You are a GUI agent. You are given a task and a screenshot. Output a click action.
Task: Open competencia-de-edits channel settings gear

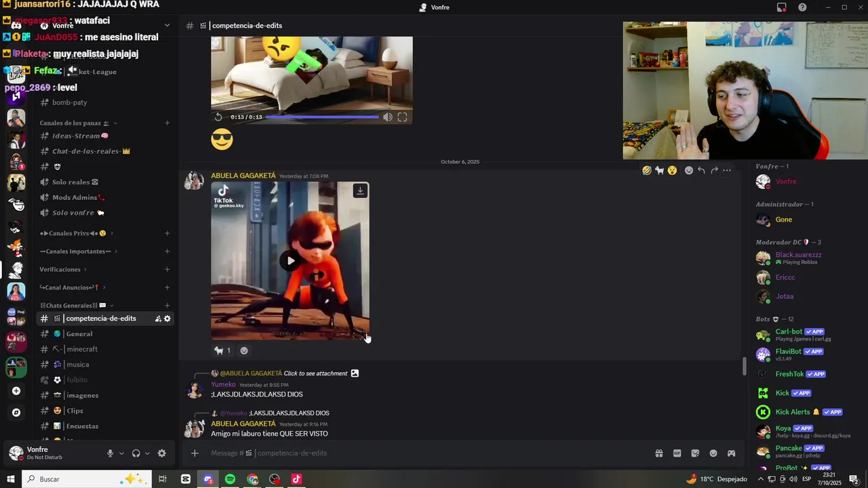(167, 319)
